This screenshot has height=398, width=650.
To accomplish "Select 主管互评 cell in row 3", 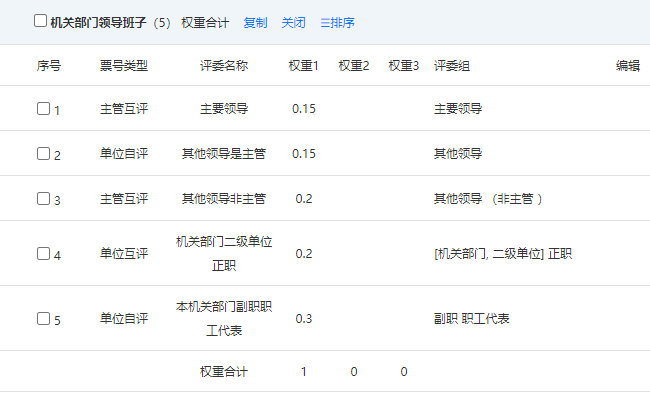I will point(124,199).
